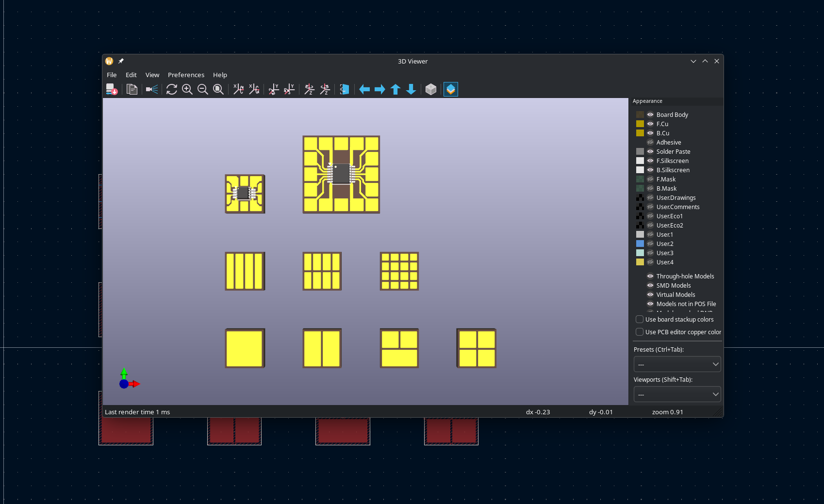Image resolution: width=824 pixels, height=504 pixels.
Task: Click the Solder Paste color swatch
Action: 640,151
